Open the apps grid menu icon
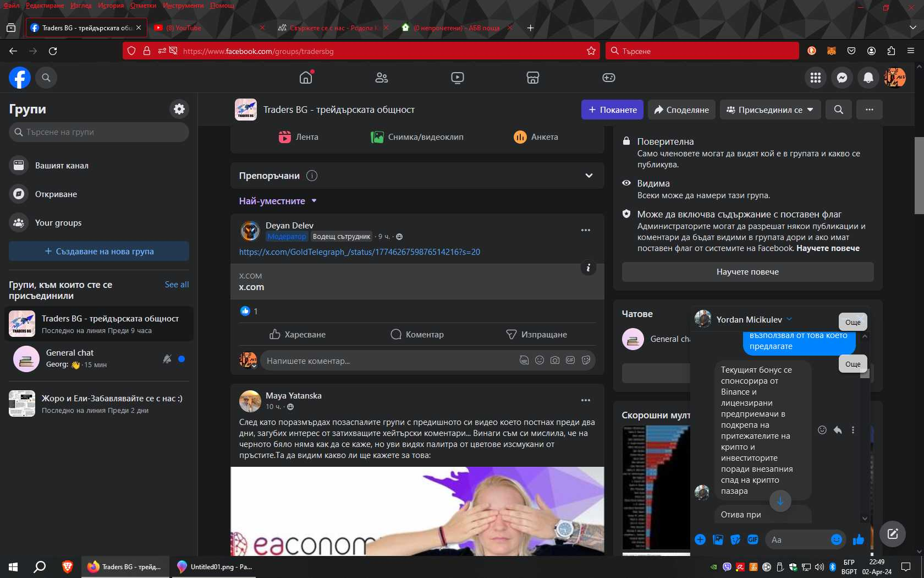Image resolution: width=924 pixels, height=578 pixels. (816, 78)
